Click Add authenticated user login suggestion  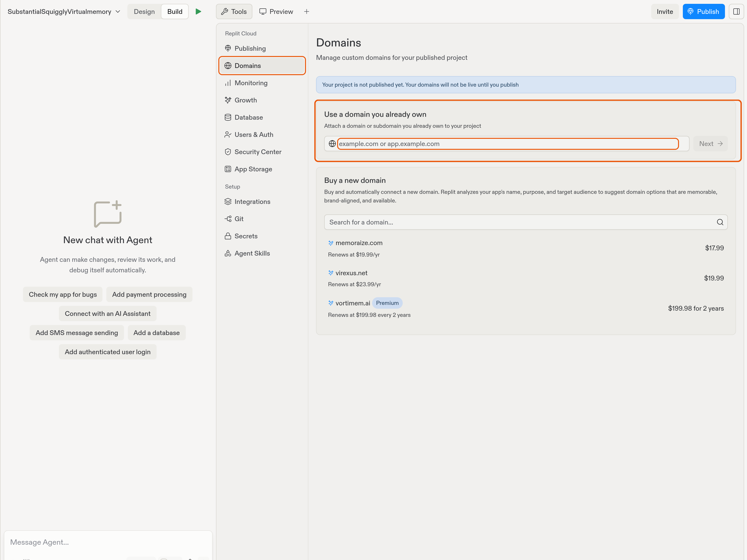point(108,352)
